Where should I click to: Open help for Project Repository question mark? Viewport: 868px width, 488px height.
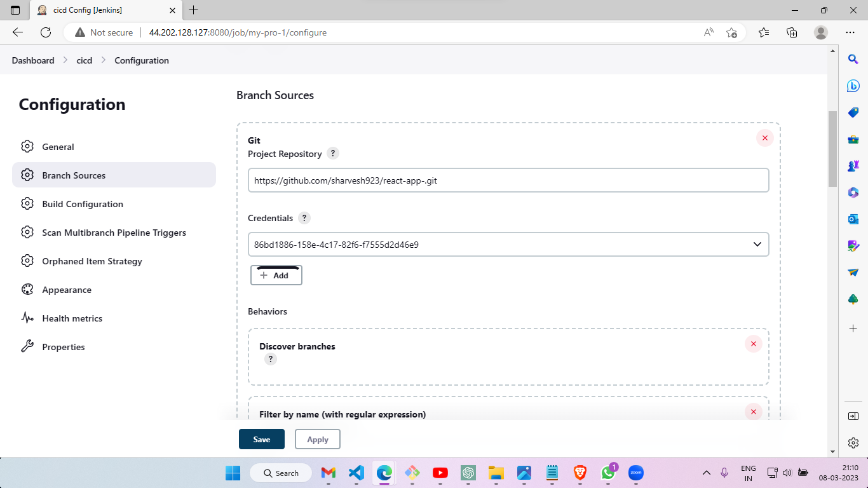tap(333, 153)
